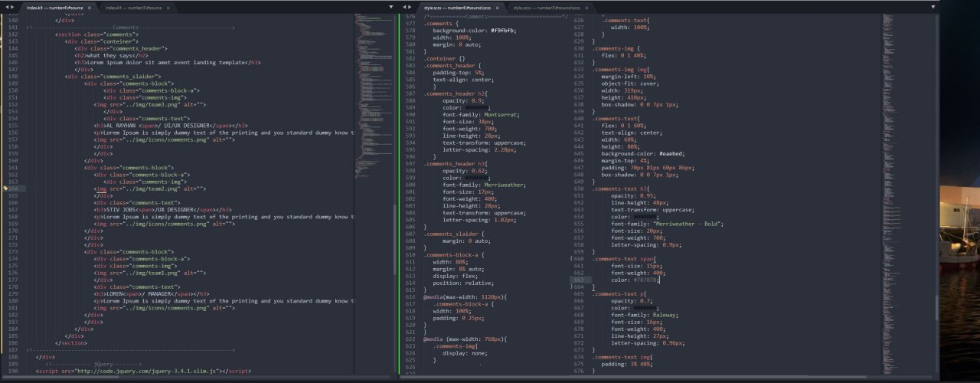Close the 'index.kit — number4\#source' tab
This screenshot has height=383, width=980.
pos(89,7)
